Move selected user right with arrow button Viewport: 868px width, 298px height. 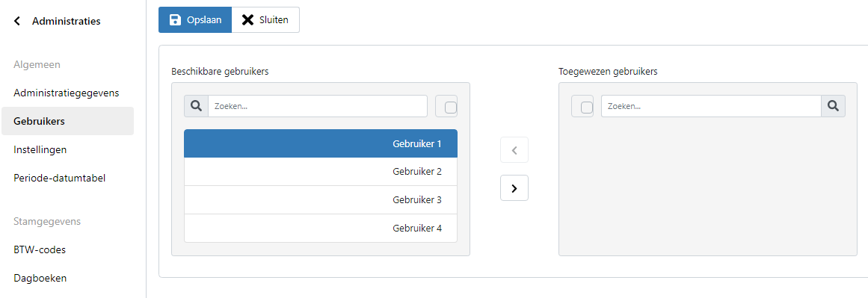514,188
